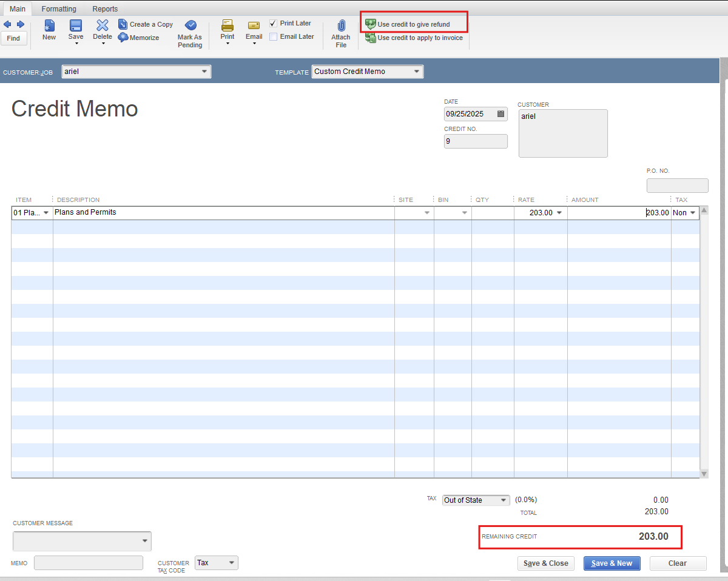Click the Delete icon

[103, 25]
